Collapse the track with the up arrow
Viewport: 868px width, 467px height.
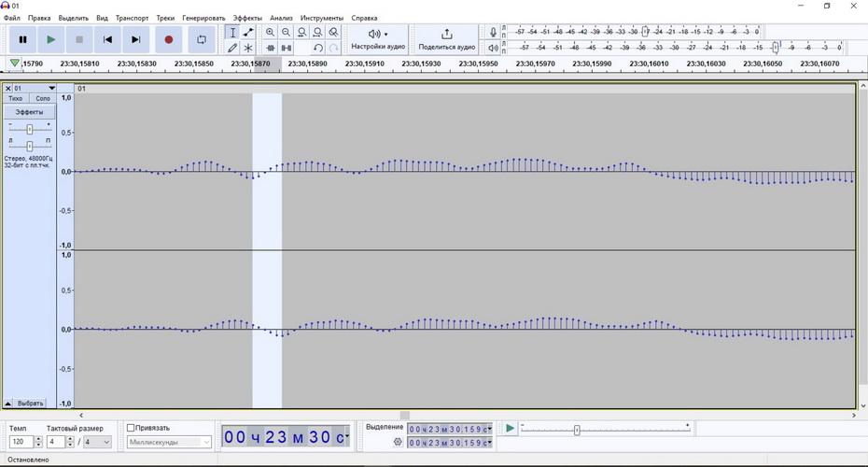7,403
